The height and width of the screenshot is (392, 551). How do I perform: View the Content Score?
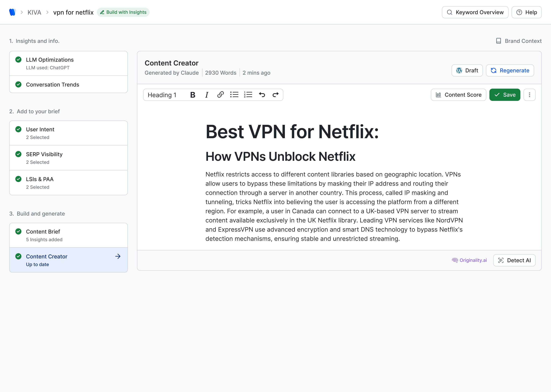(458, 95)
